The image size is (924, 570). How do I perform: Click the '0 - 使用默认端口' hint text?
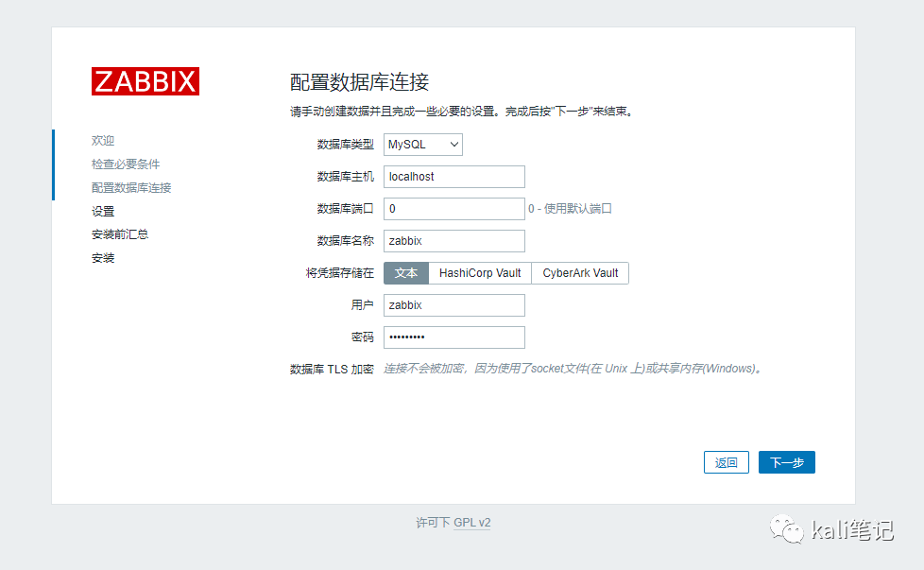tap(570, 209)
